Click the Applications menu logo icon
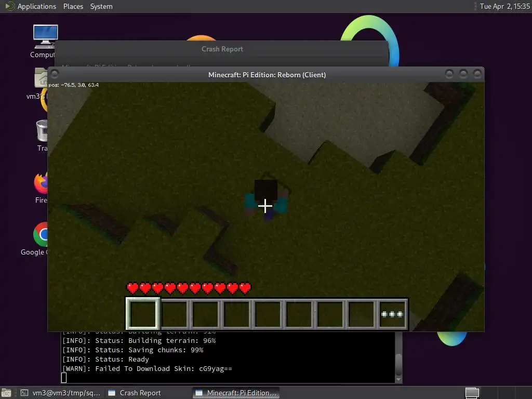The width and height of the screenshot is (532, 399). click(x=10, y=6)
